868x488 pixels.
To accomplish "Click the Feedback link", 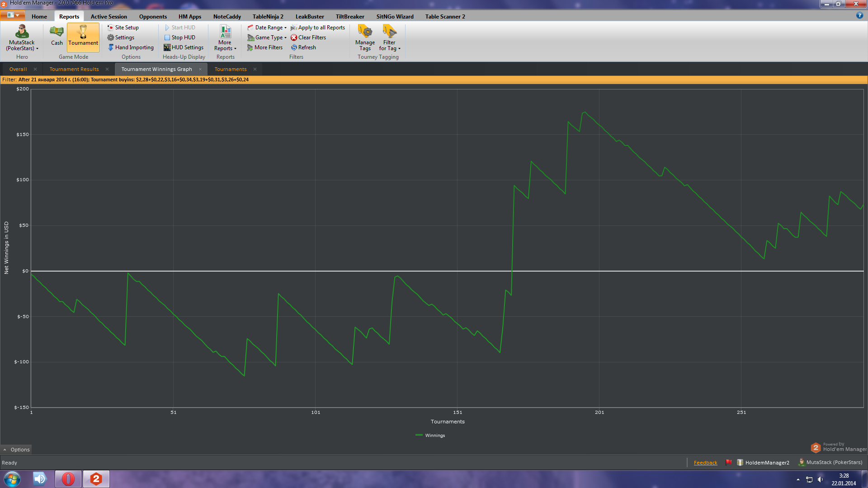I will [x=705, y=463].
